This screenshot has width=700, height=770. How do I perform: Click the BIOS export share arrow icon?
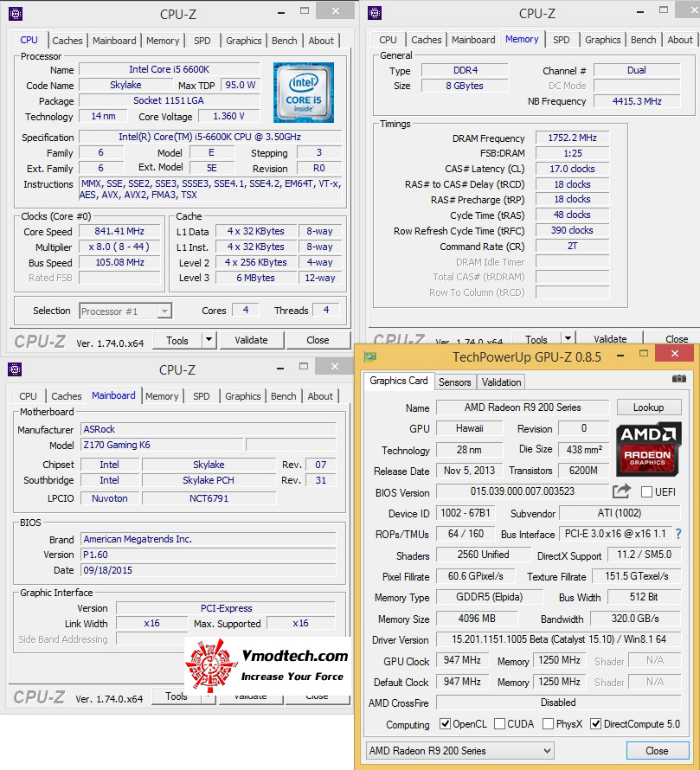[x=621, y=491]
